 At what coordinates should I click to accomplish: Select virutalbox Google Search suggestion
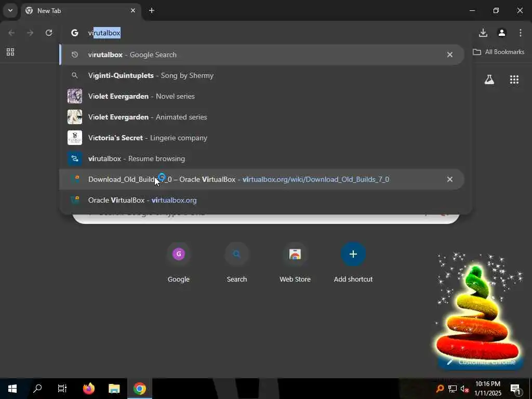tap(262, 55)
